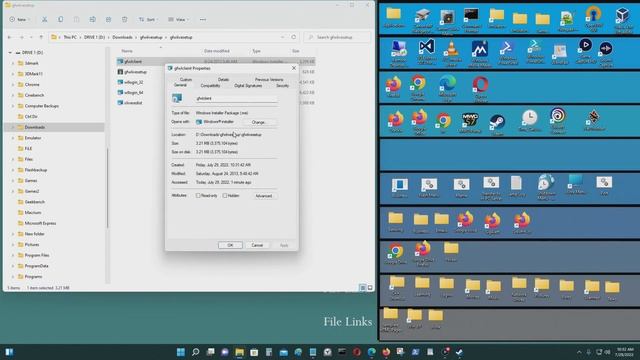Open Steam from the taskbar
This screenshot has height=360, width=640.
(x=459, y=352)
